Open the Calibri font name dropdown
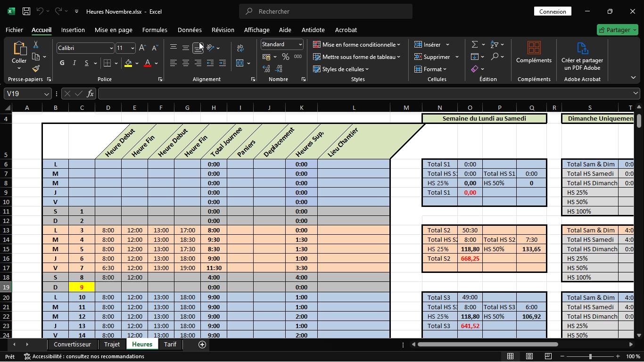 click(111, 48)
